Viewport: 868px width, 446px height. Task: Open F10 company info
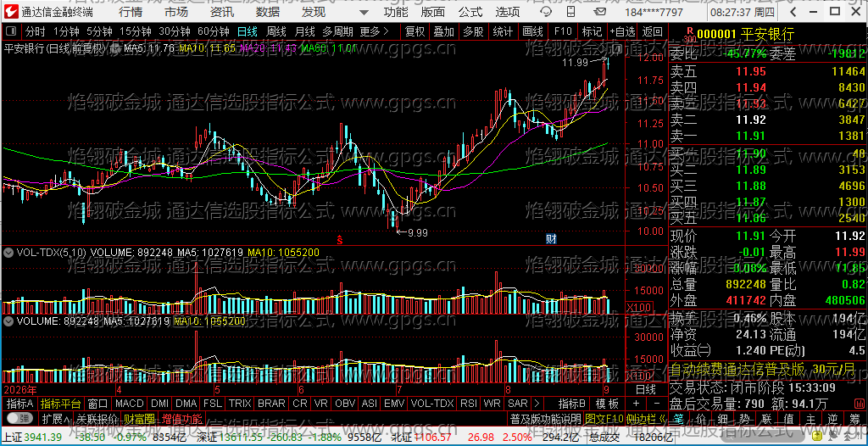[563, 31]
